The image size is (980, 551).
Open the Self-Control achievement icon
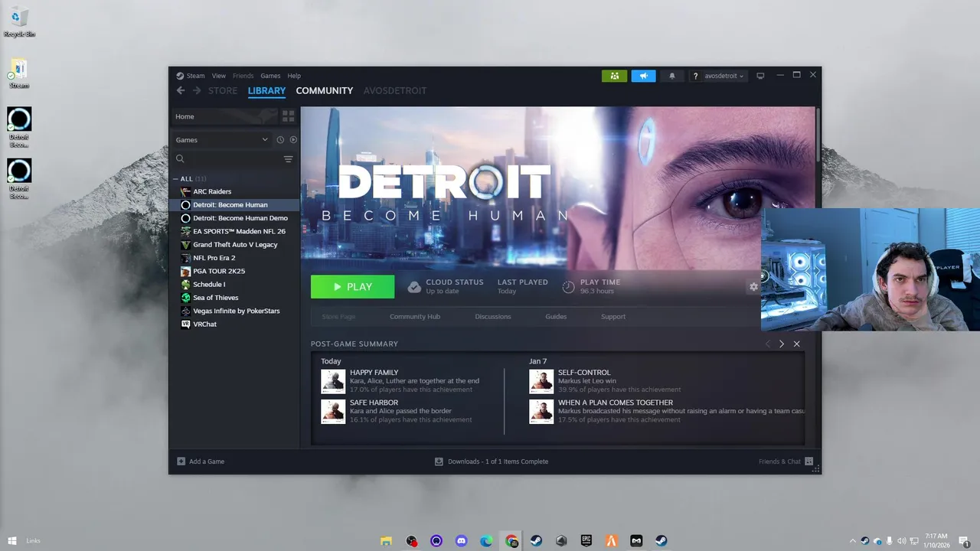click(x=541, y=381)
